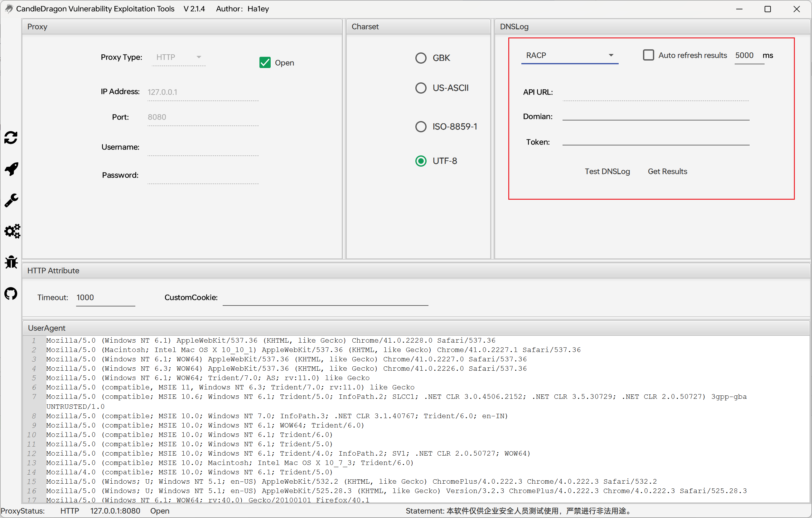The width and height of the screenshot is (812, 518).
Task: Choose ISO-8859-1 charset option
Action: pos(420,127)
